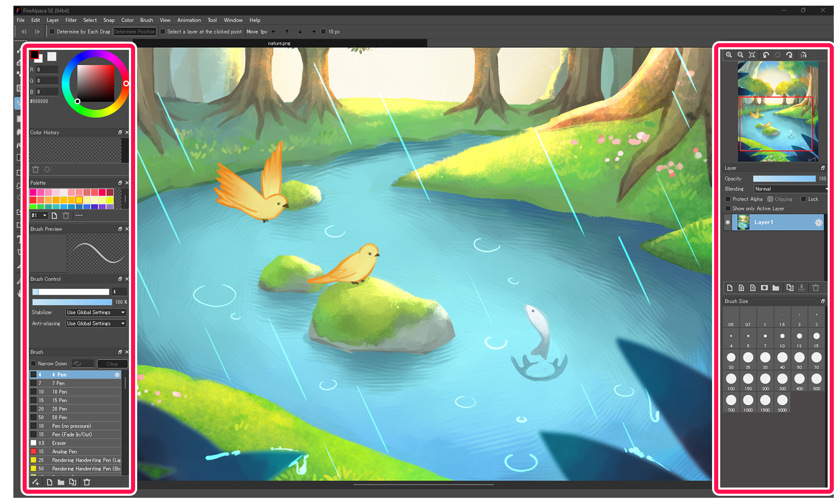
Task: Pick brush size 100 in the grid
Action: (x=731, y=379)
